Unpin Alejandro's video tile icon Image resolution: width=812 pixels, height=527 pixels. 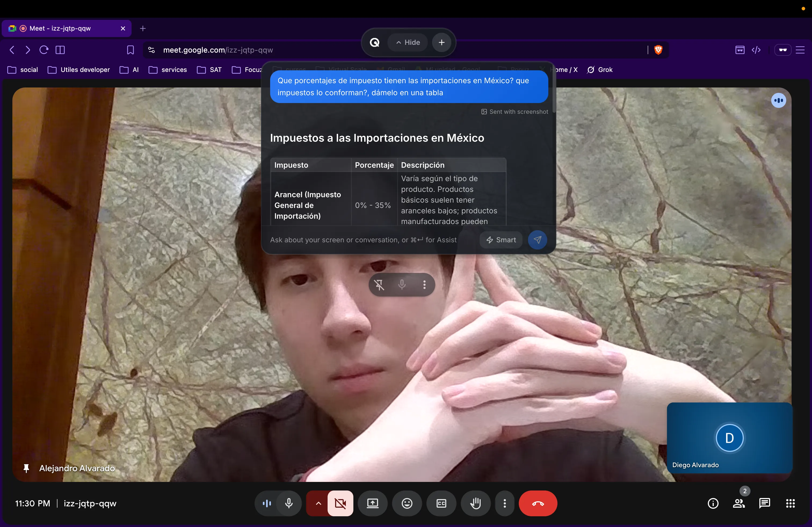pyautogui.click(x=379, y=285)
